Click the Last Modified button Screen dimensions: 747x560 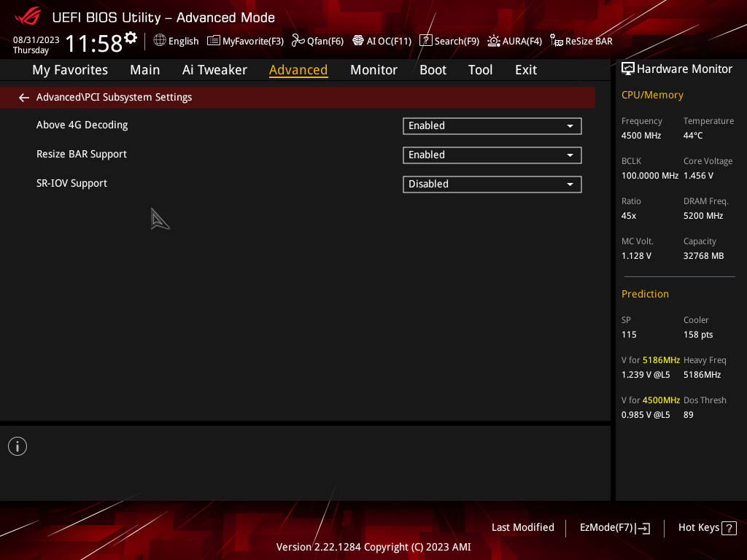coord(522,527)
